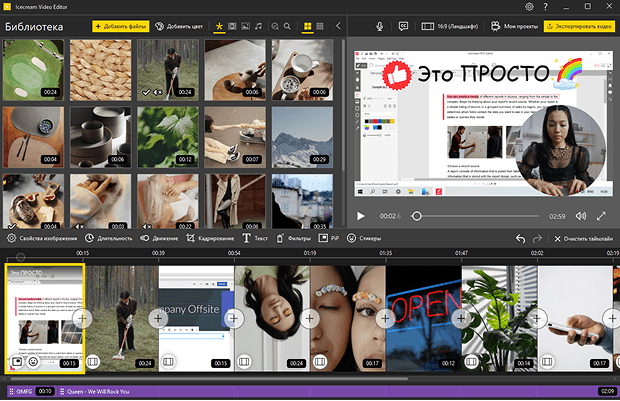
Task: Open the 16:9 (Ландшафт) aspect ratio dropdown
Action: [450, 26]
